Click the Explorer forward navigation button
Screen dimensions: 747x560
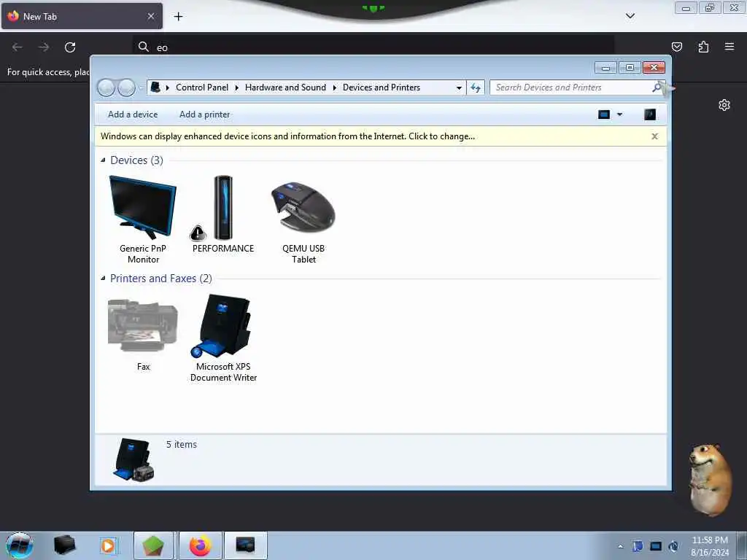pos(126,87)
